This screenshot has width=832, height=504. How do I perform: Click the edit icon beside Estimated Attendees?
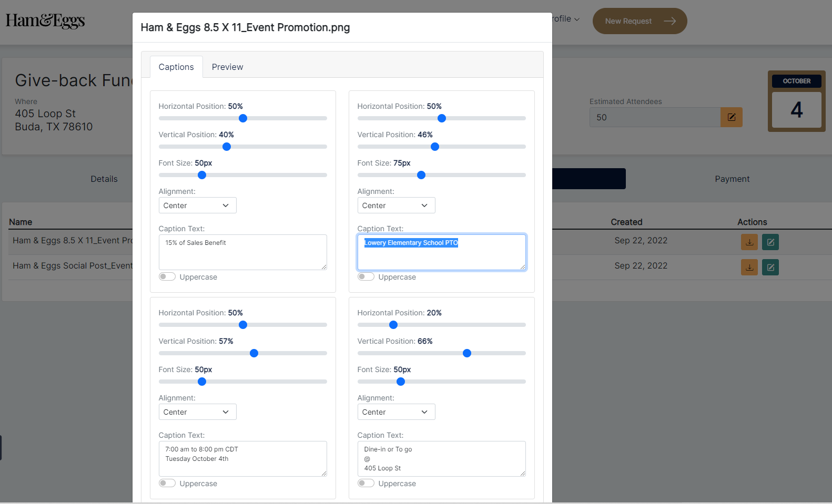pyautogui.click(x=732, y=117)
